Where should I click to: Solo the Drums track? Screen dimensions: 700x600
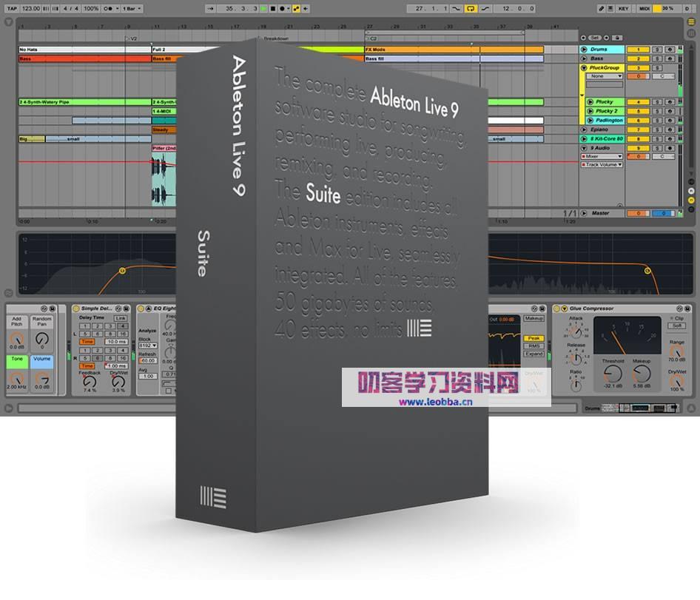click(657, 50)
